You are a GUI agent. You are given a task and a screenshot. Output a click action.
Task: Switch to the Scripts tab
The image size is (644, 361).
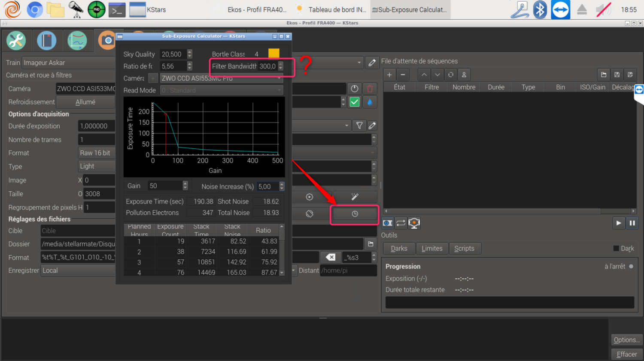pos(465,249)
